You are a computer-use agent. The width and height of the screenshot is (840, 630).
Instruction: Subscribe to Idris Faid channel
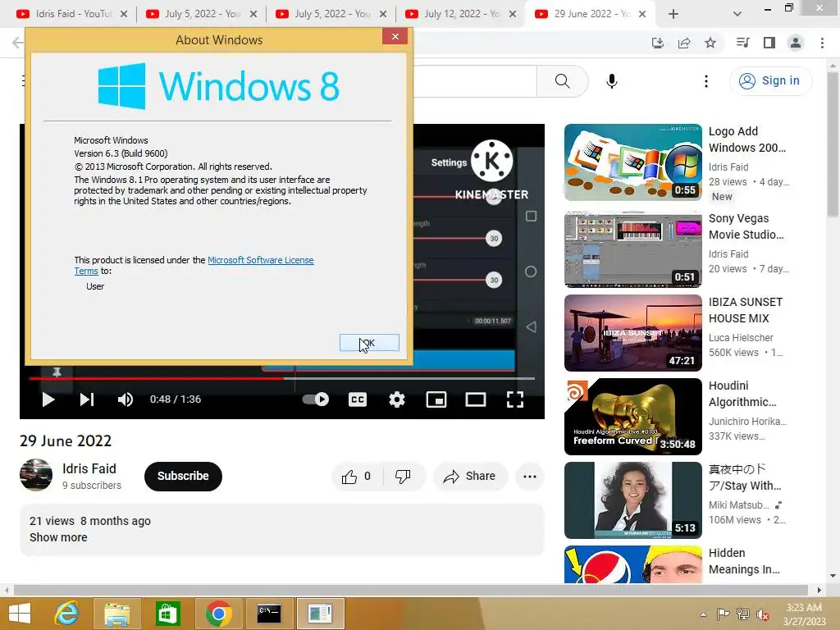183,477
